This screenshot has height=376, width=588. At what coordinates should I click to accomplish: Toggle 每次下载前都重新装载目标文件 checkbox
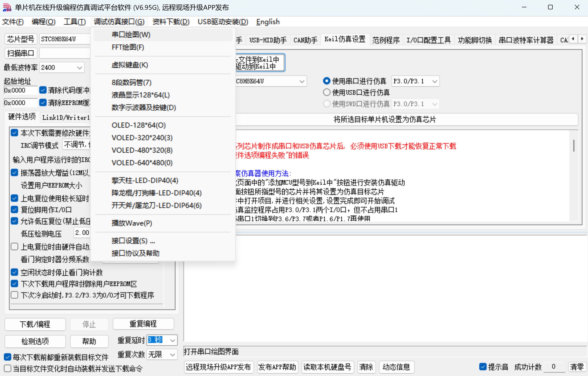coord(8,357)
